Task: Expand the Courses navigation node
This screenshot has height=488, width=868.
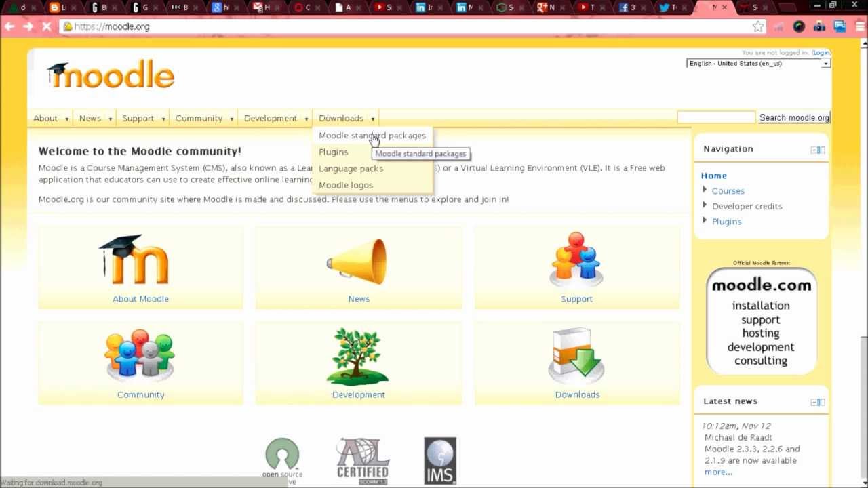Action: (705, 190)
